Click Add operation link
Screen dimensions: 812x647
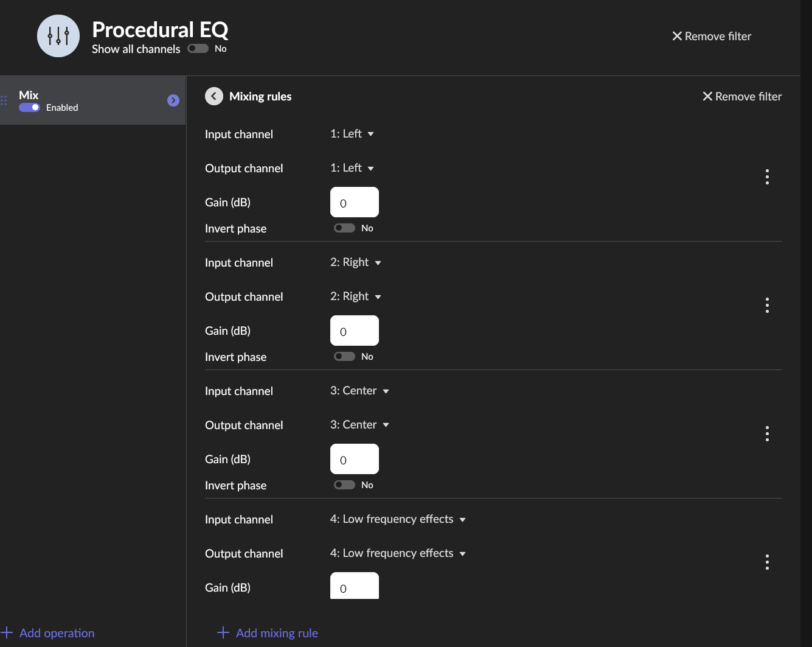(48, 633)
